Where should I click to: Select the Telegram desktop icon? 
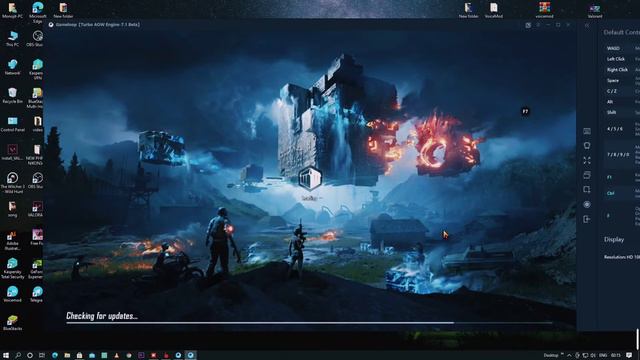(37, 295)
